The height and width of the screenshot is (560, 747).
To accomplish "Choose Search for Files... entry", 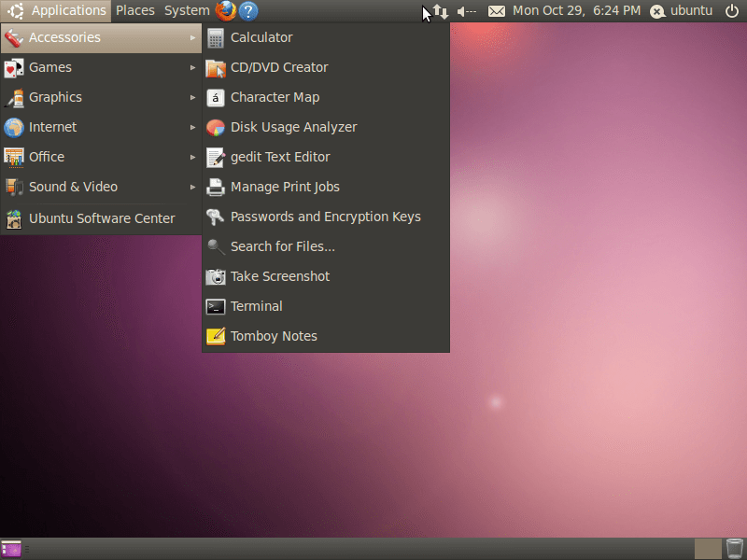I will click(x=326, y=246).
